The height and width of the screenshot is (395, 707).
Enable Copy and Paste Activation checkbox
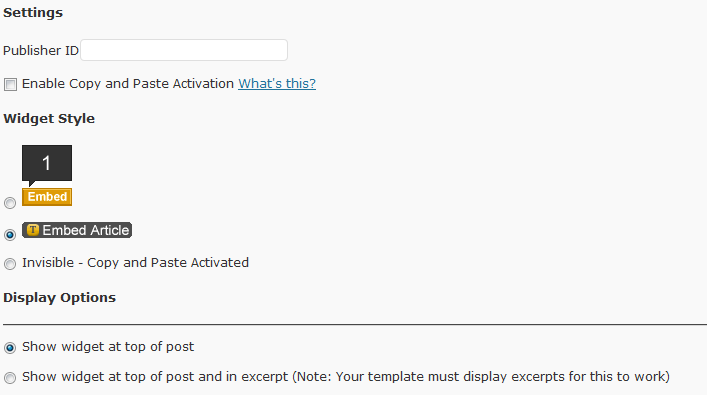click(x=10, y=84)
